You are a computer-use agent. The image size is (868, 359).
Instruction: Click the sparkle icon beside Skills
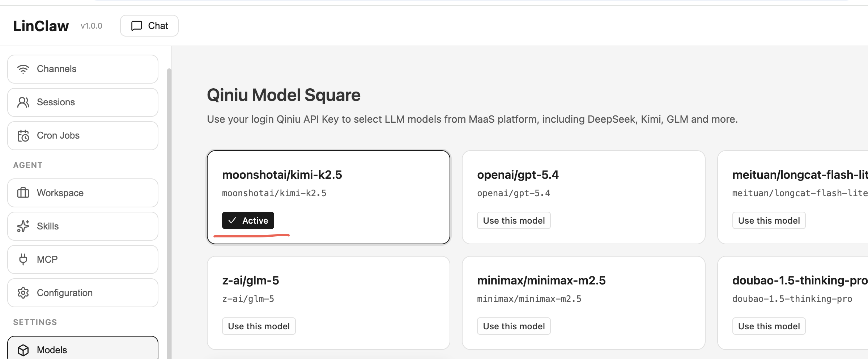23,226
